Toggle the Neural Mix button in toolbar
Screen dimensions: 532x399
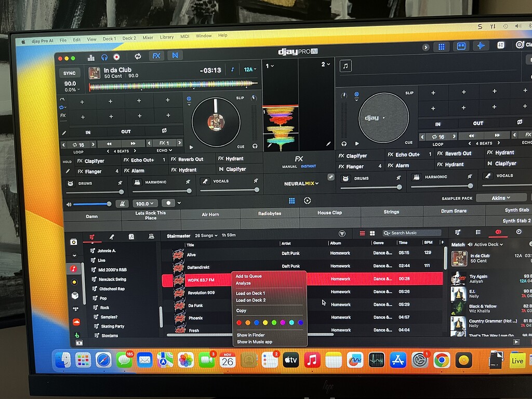175,56
